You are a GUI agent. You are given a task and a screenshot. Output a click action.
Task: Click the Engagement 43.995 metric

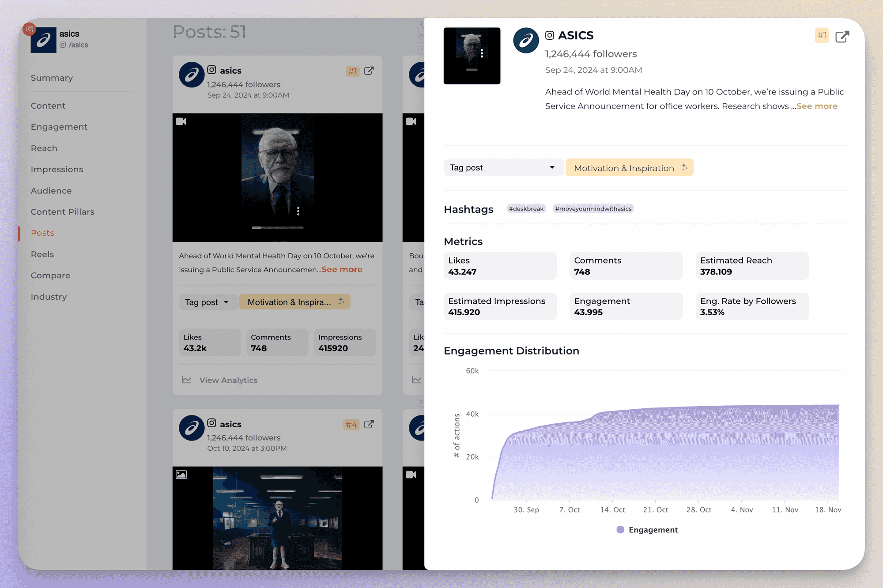[x=626, y=306]
